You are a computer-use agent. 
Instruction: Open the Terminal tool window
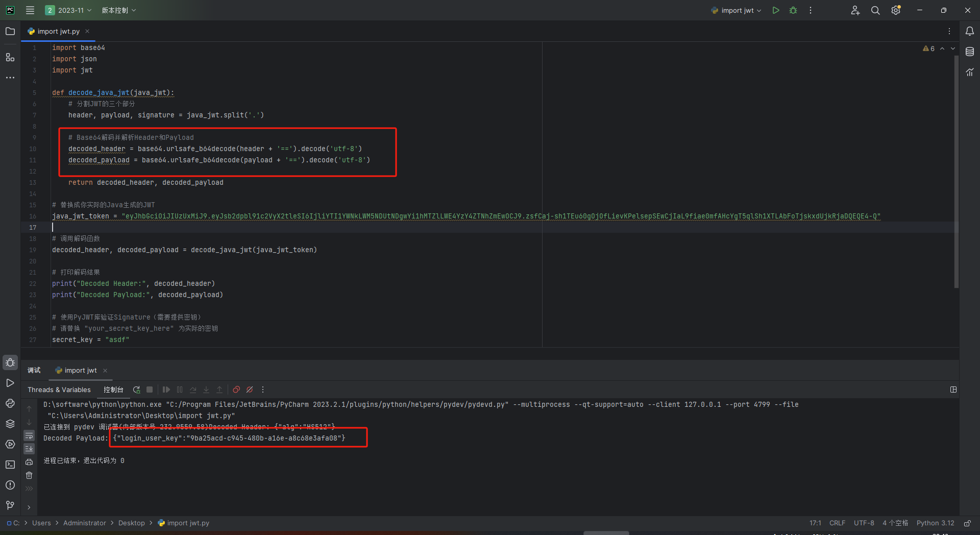point(10,465)
